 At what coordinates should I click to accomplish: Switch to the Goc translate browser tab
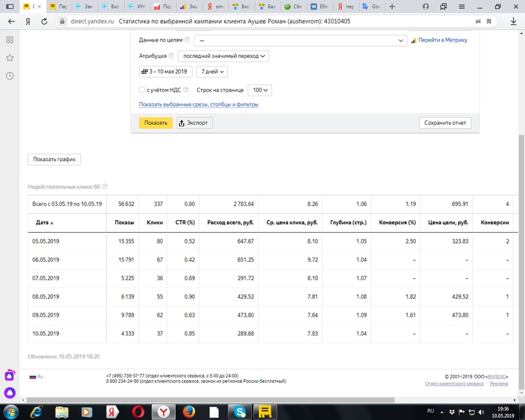(371, 7)
